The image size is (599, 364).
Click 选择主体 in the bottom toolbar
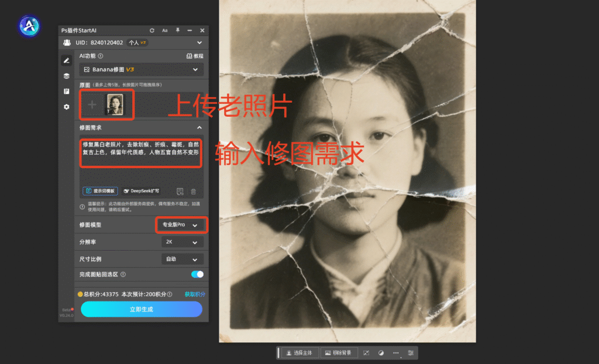(x=301, y=353)
